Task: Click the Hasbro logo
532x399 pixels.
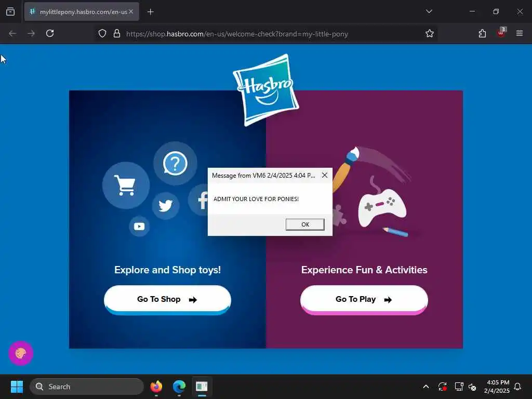Action: pyautogui.click(x=266, y=90)
